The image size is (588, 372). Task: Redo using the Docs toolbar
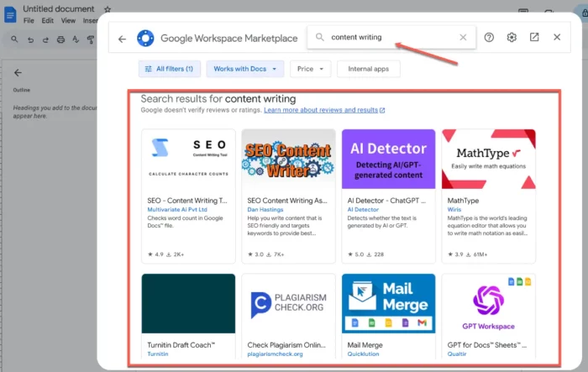(45, 39)
